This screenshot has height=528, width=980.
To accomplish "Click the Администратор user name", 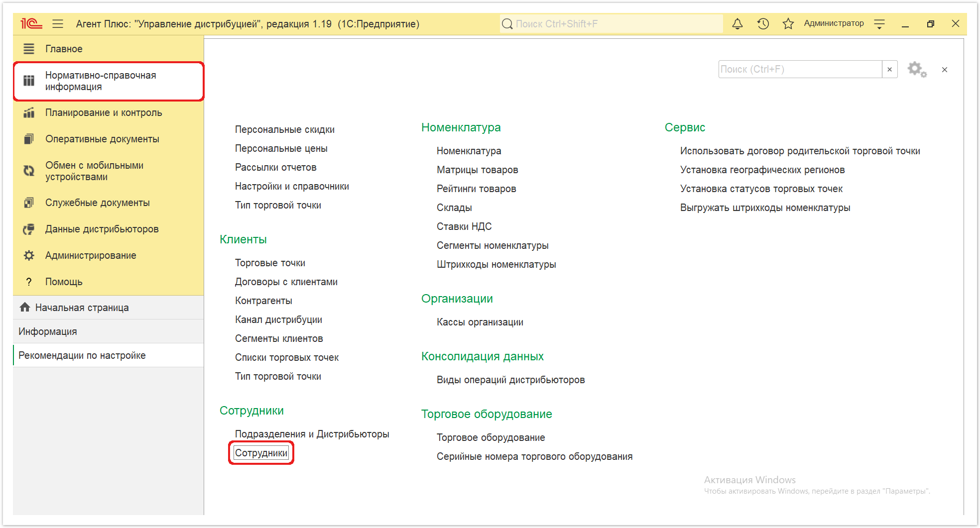I will (834, 23).
